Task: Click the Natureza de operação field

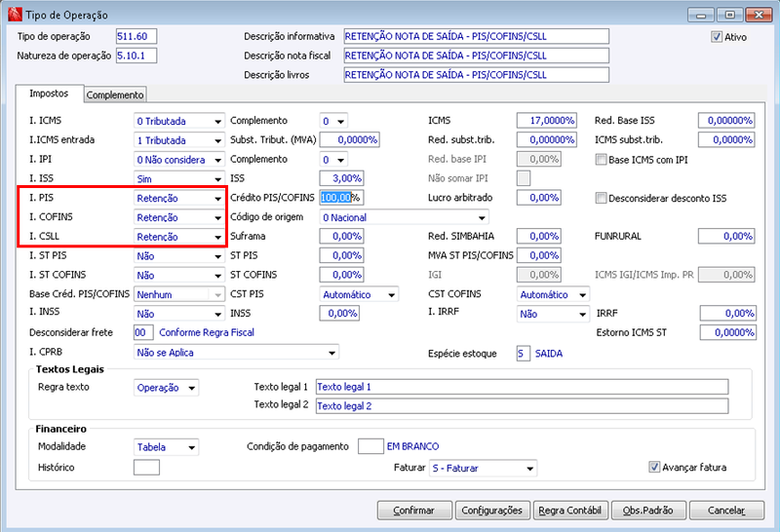Action: [136, 56]
